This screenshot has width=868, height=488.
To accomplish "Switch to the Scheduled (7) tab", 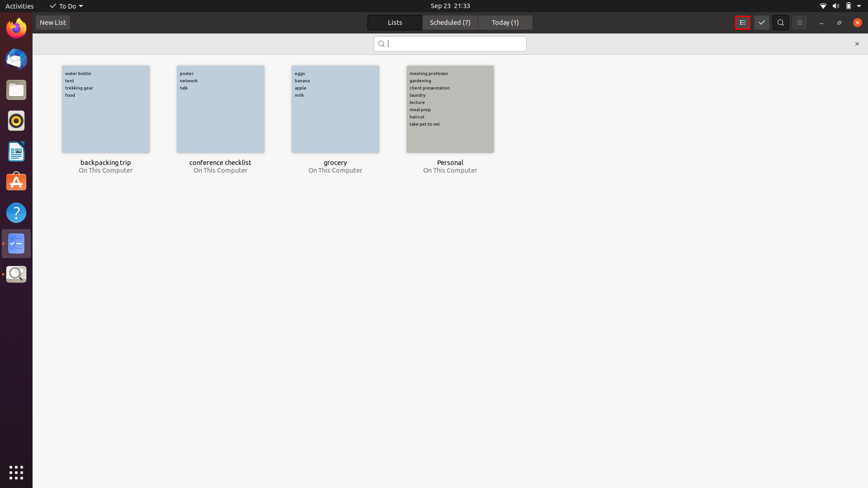I will pyautogui.click(x=450, y=23).
